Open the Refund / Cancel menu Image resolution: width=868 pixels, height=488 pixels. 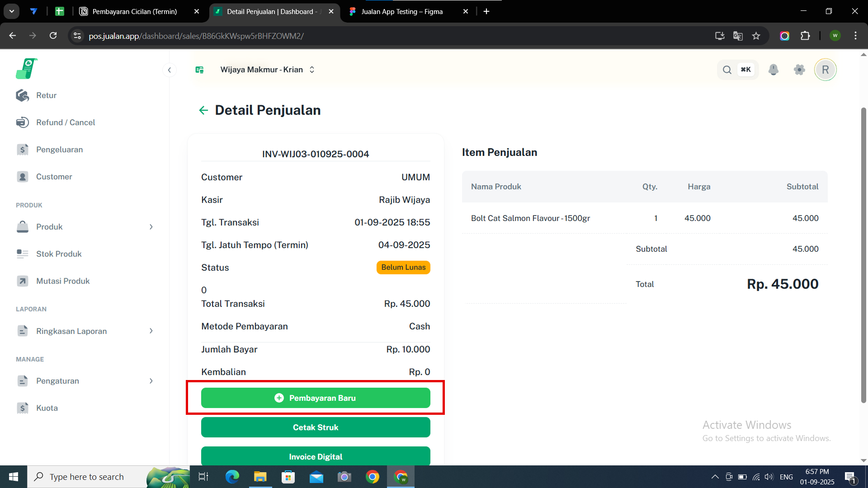click(65, 122)
